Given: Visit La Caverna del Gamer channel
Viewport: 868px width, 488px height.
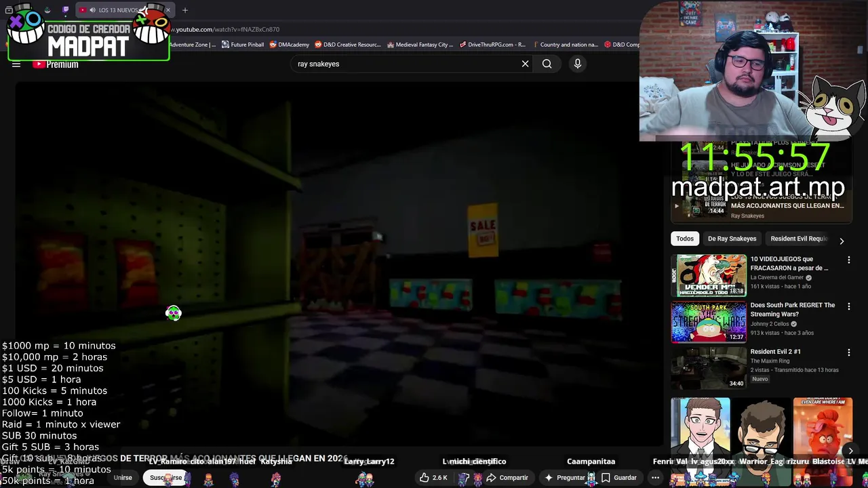Looking at the screenshot, I should (777, 277).
